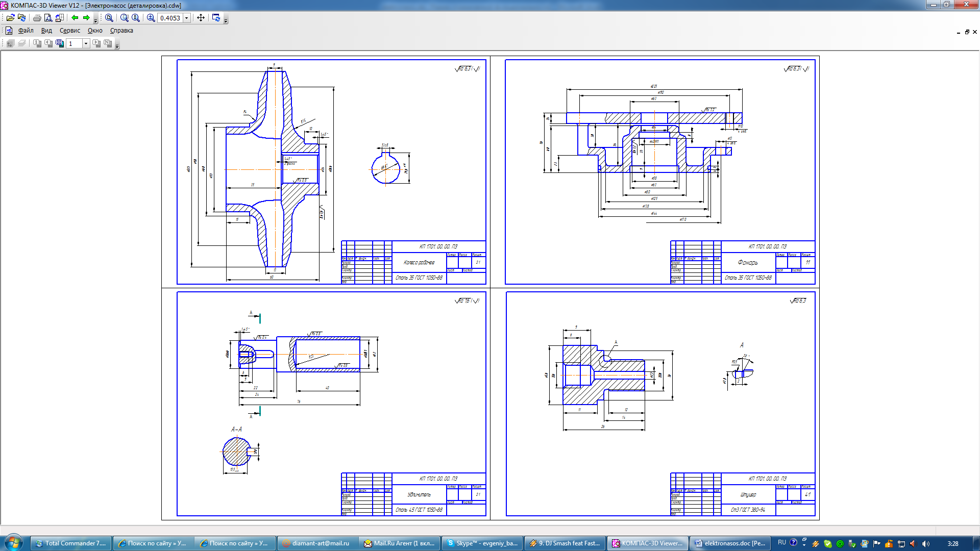
Task: Go back with green left arrow
Action: [75, 18]
